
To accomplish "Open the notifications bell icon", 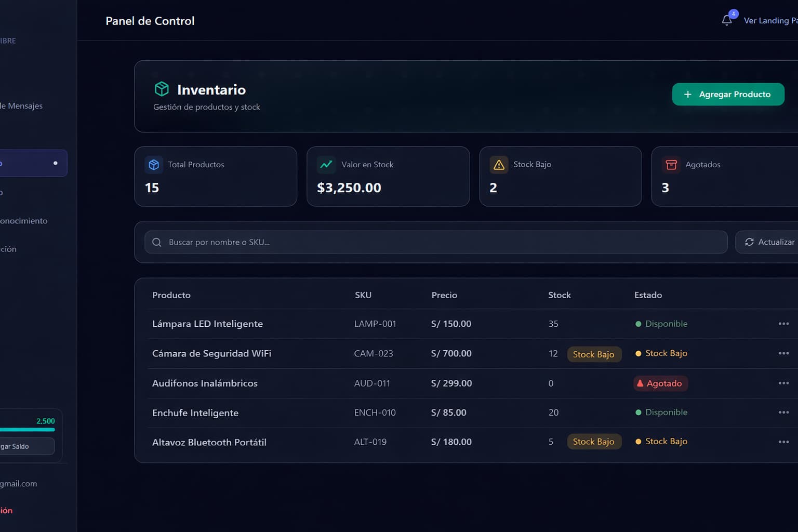I will coord(726,21).
